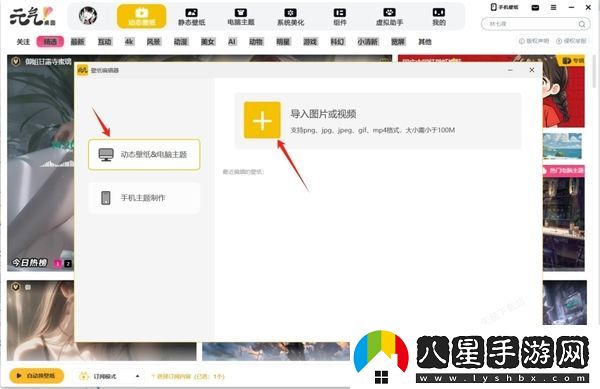This screenshot has height=389, width=600.
Task: Open the 版权声明 link
Action: pyautogui.click(x=534, y=41)
